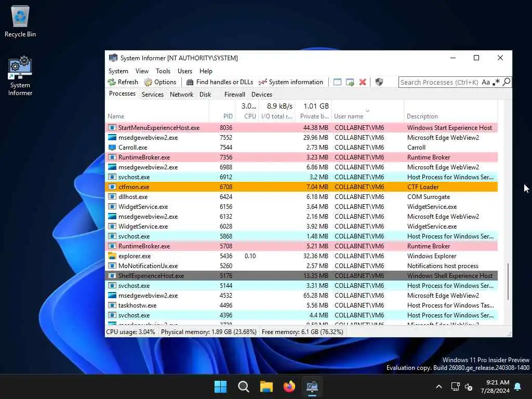Open Recycle Bin desktop icon
532x399 pixels.
20,21
